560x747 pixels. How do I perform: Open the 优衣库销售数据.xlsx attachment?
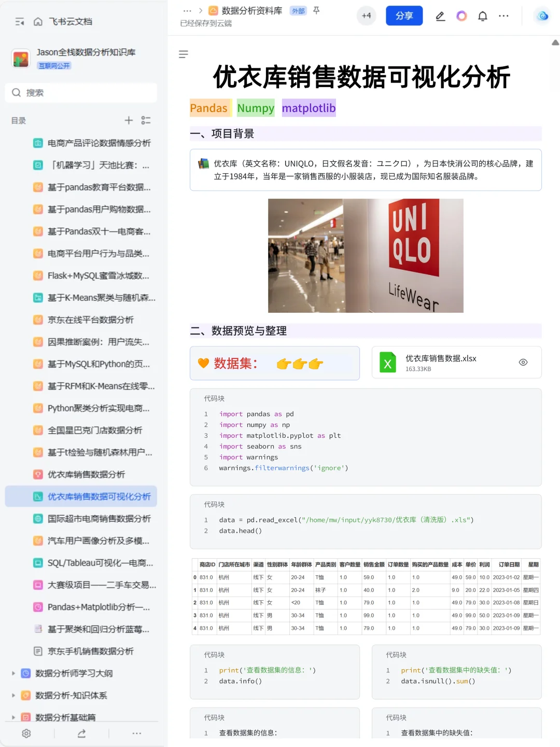[x=457, y=363]
